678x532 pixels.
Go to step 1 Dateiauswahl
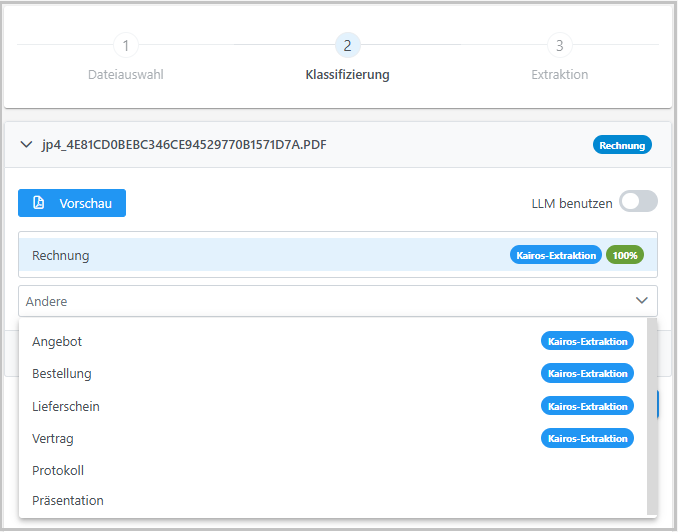pyautogui.click(x=125, y=46)
